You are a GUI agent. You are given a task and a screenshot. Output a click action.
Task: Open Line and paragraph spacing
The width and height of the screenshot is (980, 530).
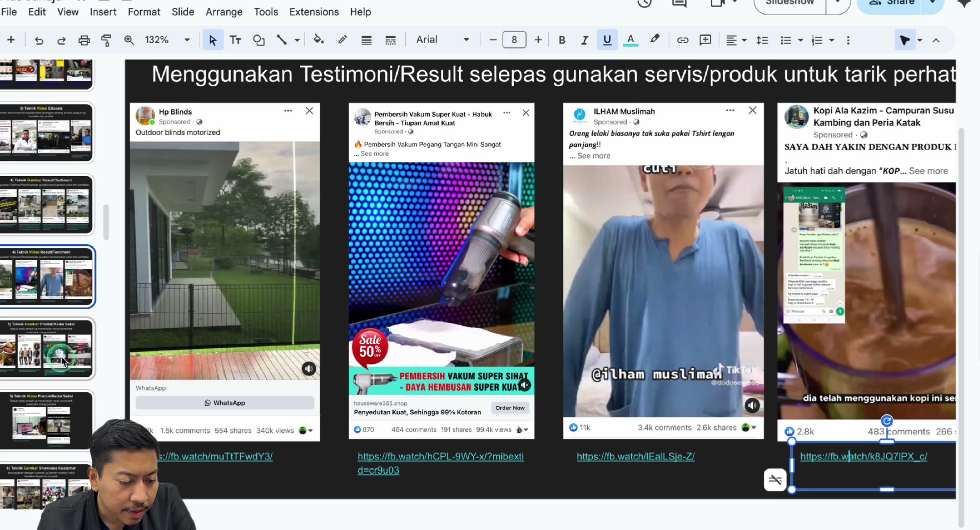(x=762, y=40)
